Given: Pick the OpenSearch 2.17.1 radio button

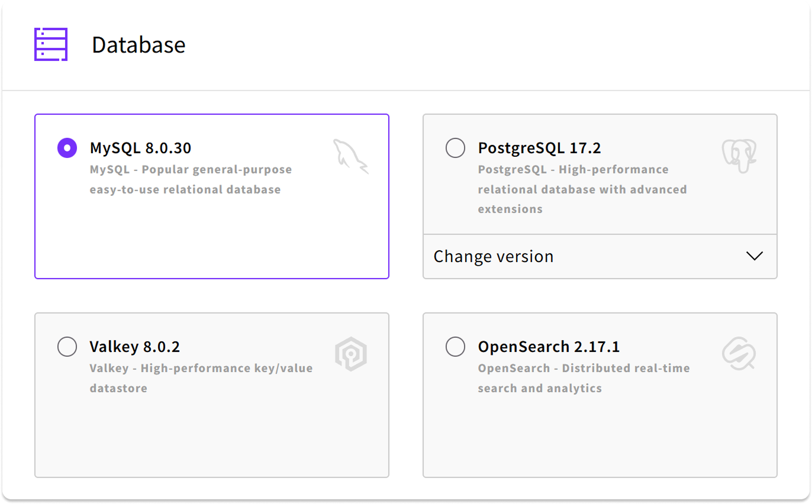Looking at the screenshot, I should pyautogui.click(x=455, y=347).
